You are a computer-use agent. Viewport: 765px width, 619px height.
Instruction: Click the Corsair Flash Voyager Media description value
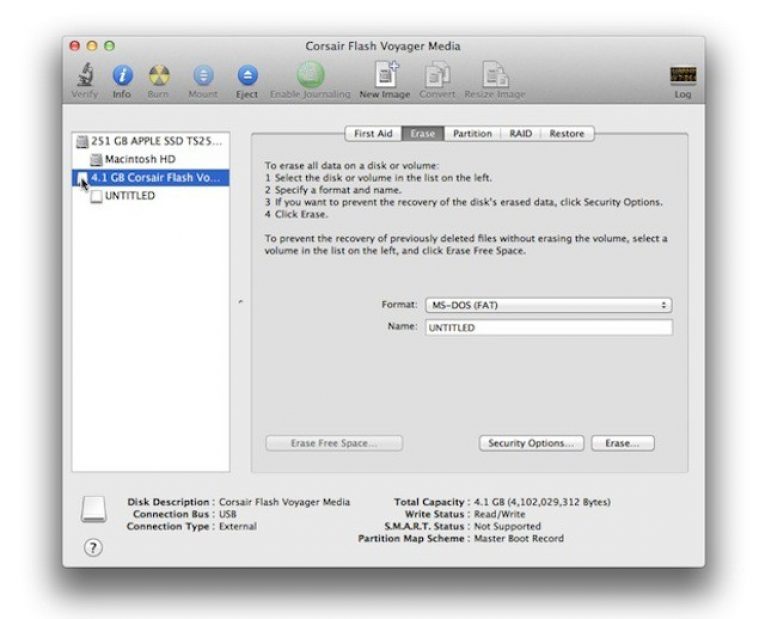284,502
